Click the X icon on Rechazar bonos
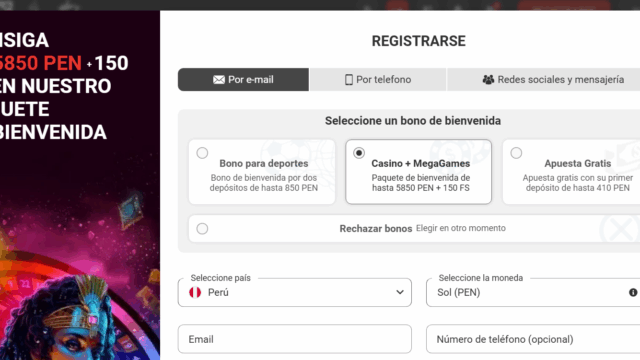This screenshot has width=640, height=360. (x=621, y=229)
